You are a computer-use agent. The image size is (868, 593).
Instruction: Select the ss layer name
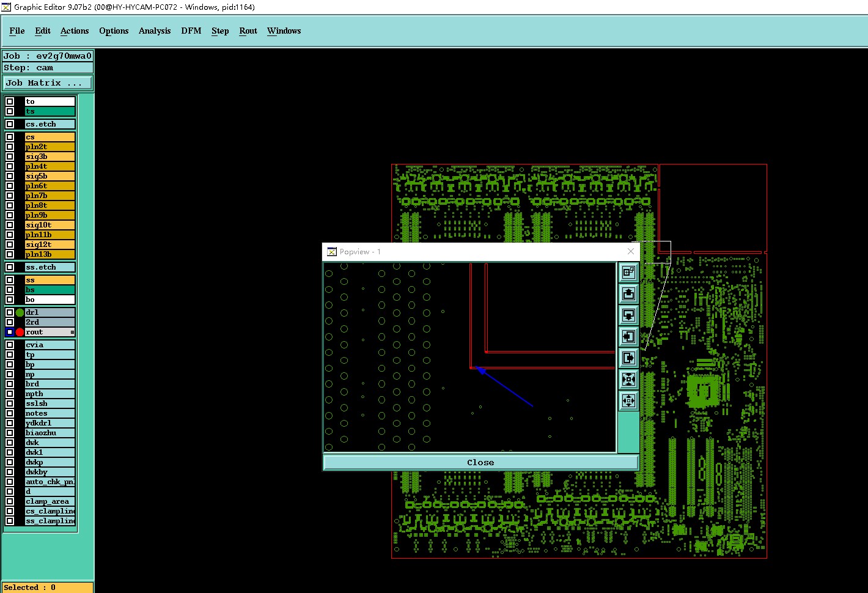(x=50, y=280)
